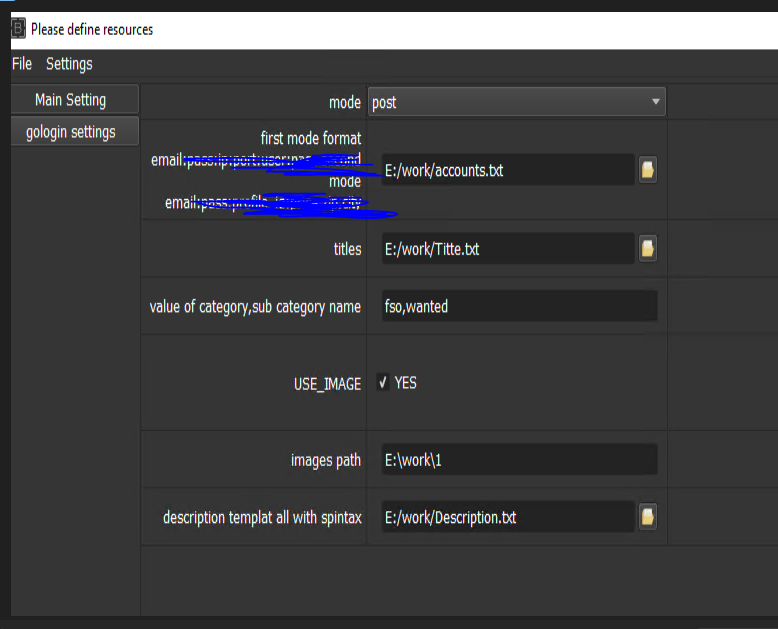Toggle the USE_IMAGE YES checkbox
The image size is (778, 629).
click(x=383, y=383)
